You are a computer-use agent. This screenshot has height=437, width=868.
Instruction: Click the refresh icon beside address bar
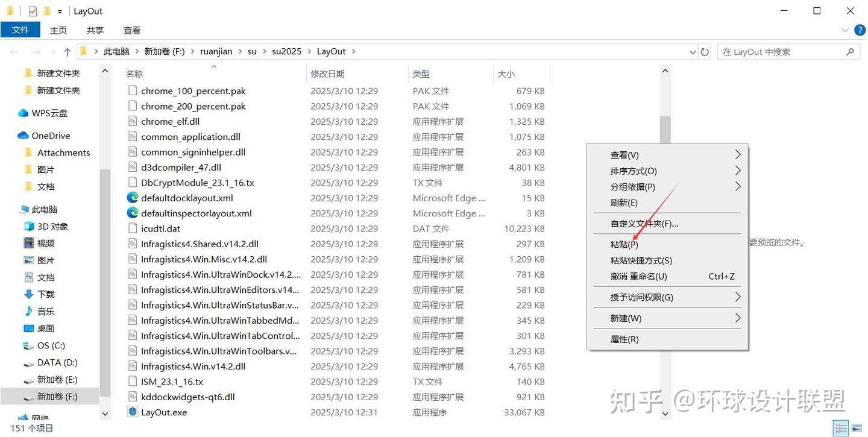pyautogui.click(x=705, y=51)
